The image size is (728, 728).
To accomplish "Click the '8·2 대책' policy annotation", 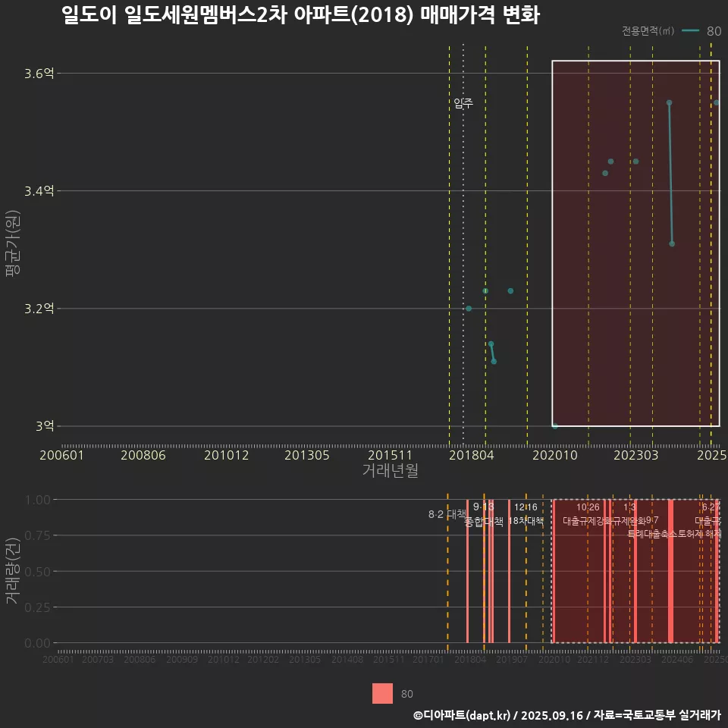I will pyautogui.click(x=447, y=514).
